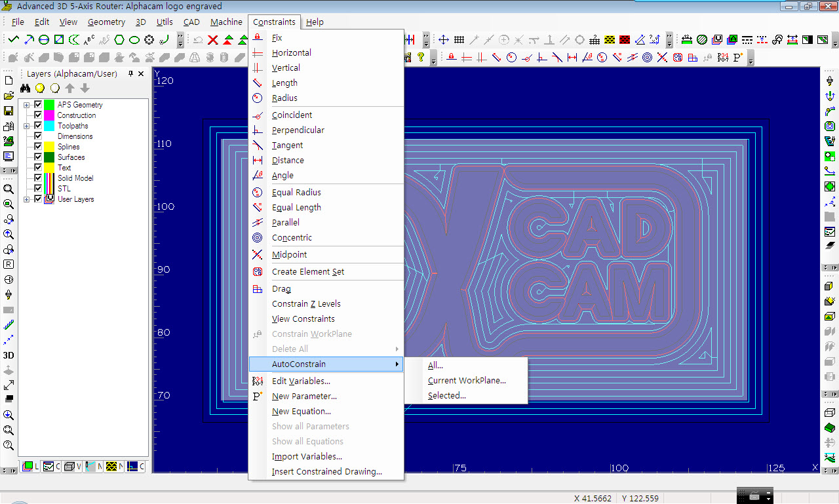839x504 pixels.
Task: Toggle Splines layer checkbox
Action: 38,147
